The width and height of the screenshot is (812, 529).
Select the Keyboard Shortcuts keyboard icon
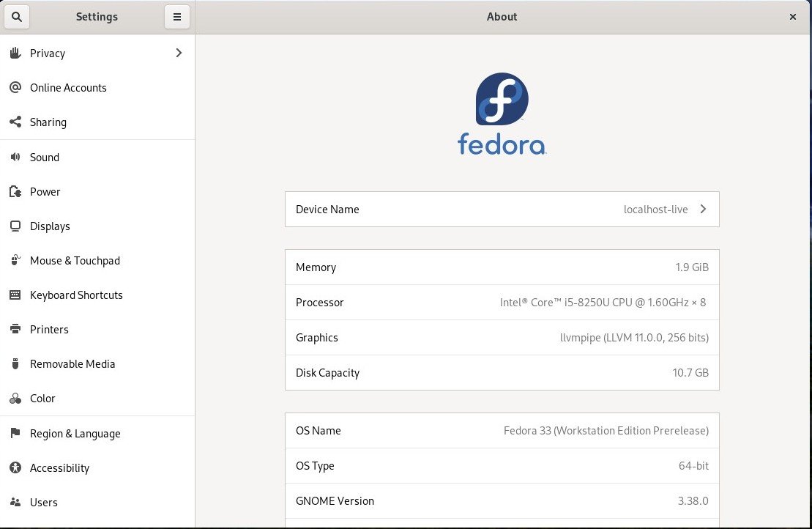pos(15,295)
